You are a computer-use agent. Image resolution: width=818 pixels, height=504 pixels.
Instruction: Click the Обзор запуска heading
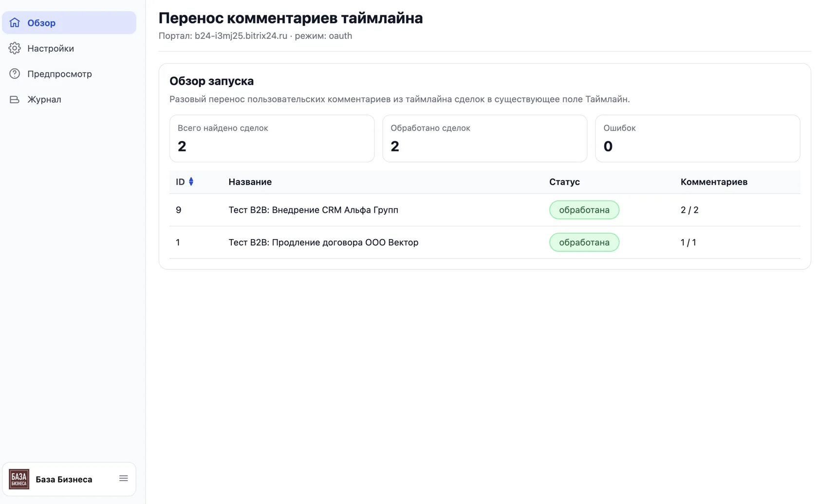coord(211,81)
